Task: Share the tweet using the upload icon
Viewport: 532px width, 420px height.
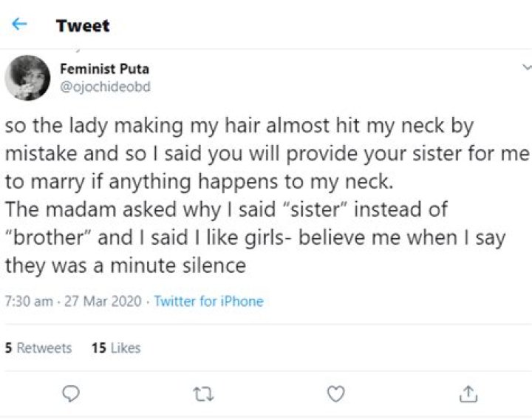Action: [467, 393]
